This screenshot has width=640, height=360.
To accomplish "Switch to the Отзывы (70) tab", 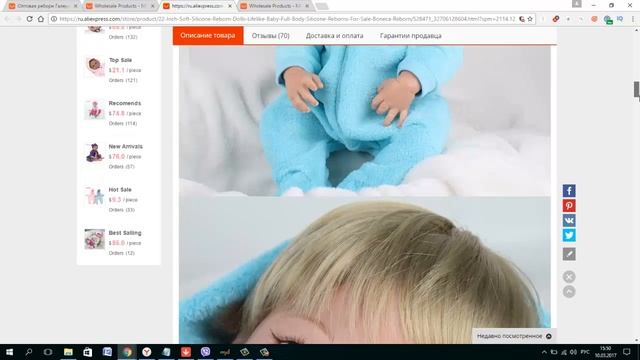I will coord(271,36).
